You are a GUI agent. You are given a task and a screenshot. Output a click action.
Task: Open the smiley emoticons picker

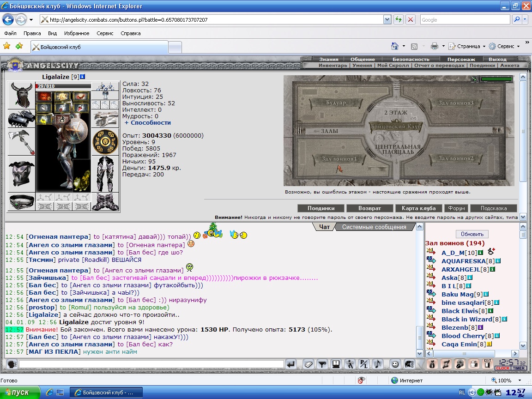pyautogui.click(x=395, y=364)
